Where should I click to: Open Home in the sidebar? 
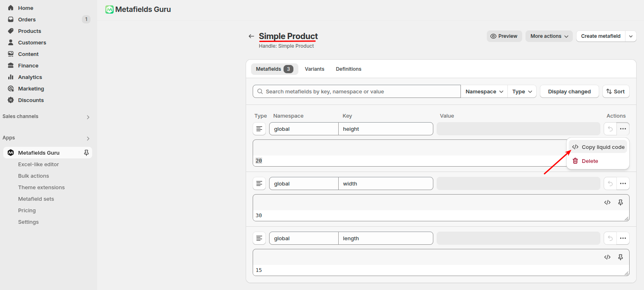(26, 8)
